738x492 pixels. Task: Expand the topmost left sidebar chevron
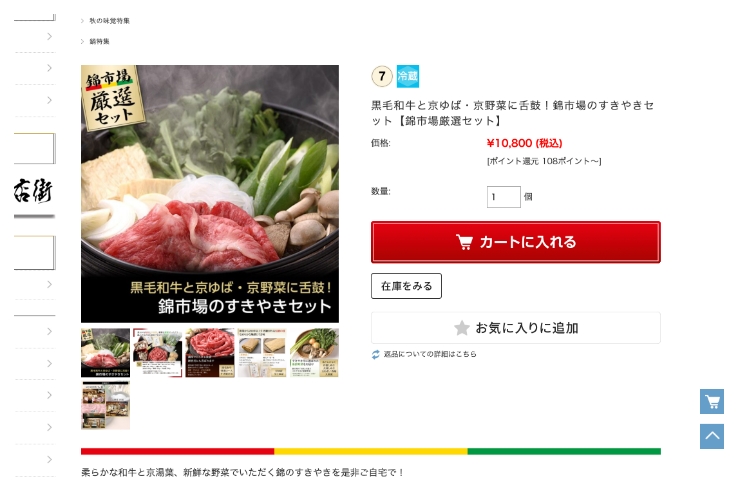click(x=49, y=36)
